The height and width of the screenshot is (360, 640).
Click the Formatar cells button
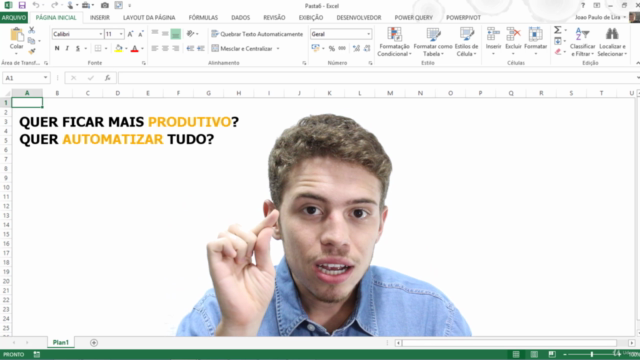536,42
